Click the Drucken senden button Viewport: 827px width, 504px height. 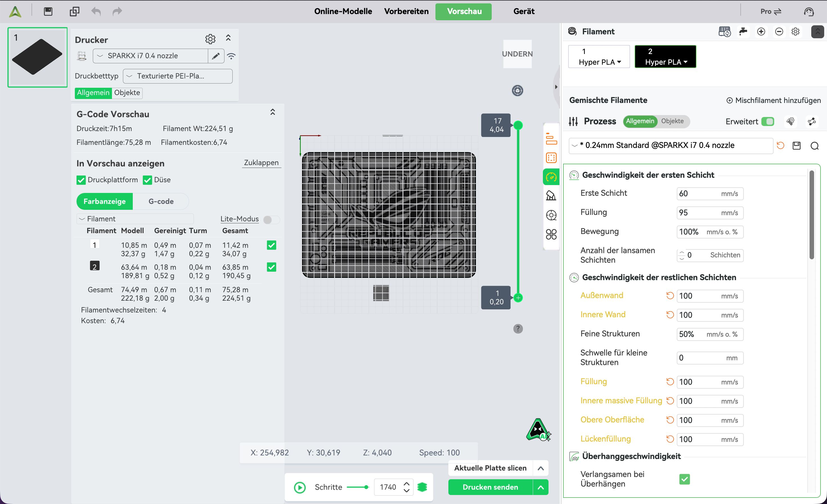490,487
